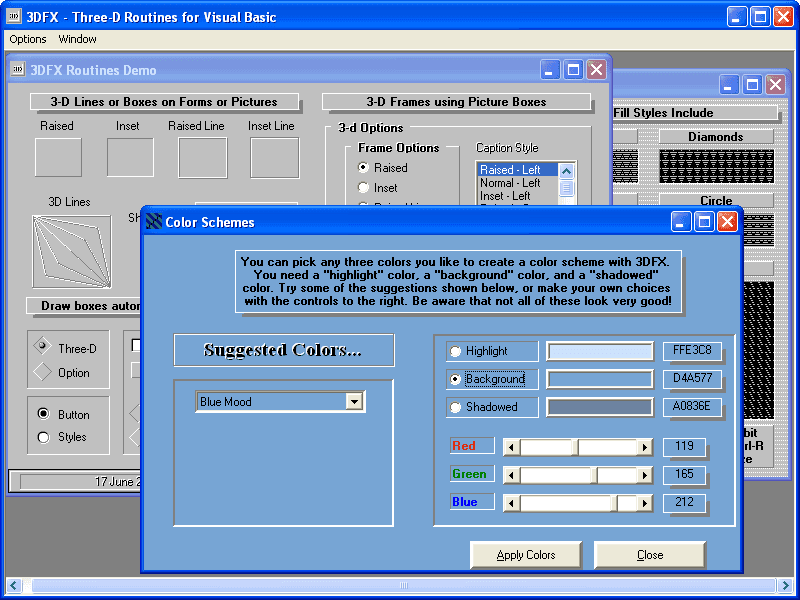Click main window horizontal scrollbar right arrow

click(786, 585)
